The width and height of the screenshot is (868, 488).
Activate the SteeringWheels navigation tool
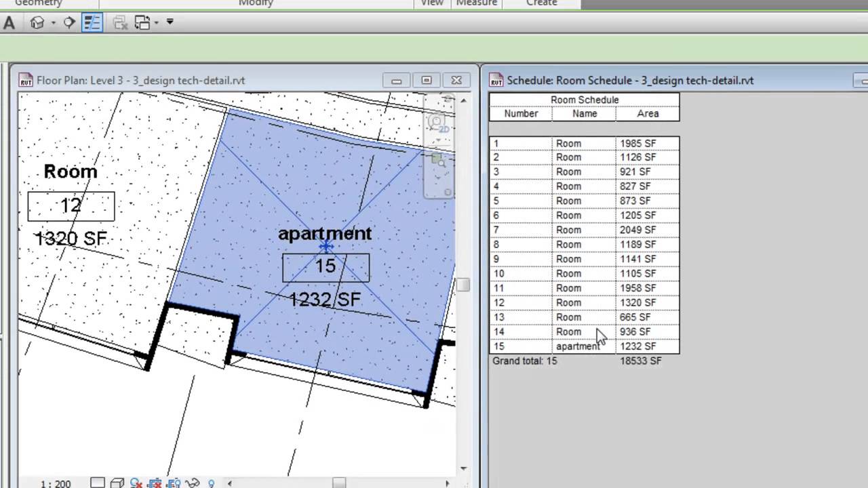pos(70,22)
